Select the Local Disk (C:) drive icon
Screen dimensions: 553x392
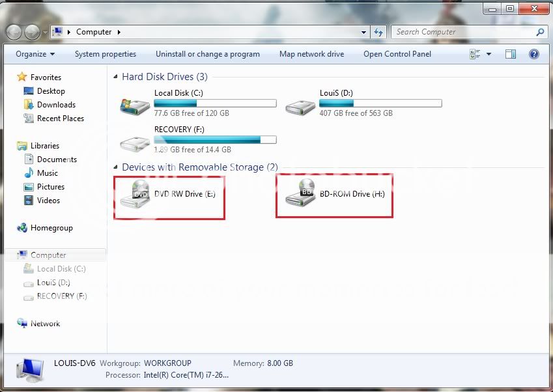135,104
